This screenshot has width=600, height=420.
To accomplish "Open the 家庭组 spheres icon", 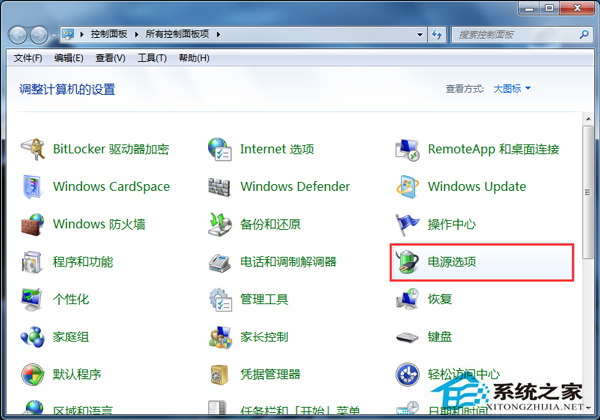I will click(x=33, y=337).
